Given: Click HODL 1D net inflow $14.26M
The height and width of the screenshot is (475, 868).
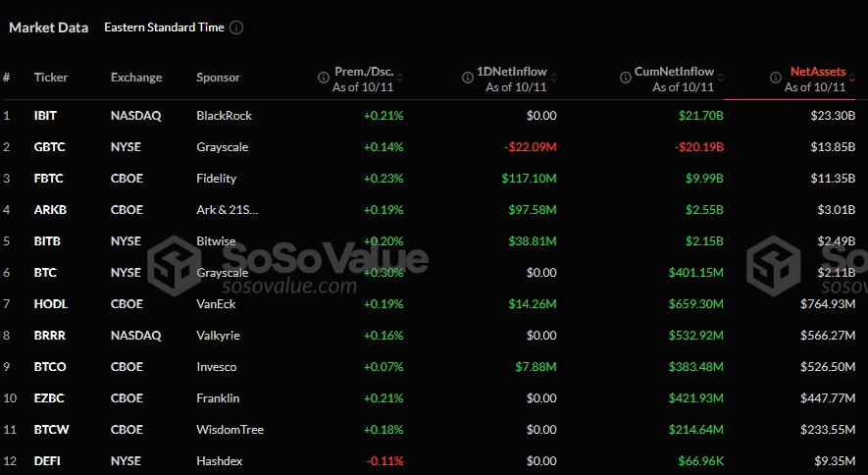Looking at the screenshot, I should [532, 304].
